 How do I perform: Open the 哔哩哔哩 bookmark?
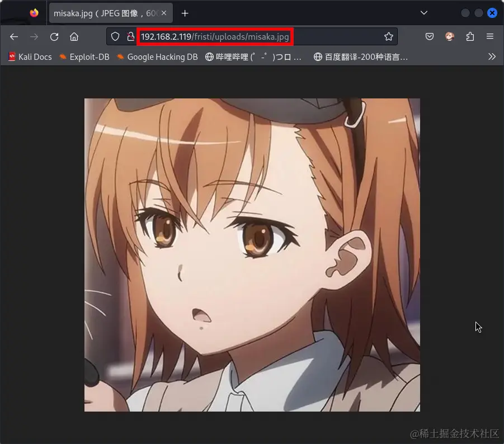point(253,57)
